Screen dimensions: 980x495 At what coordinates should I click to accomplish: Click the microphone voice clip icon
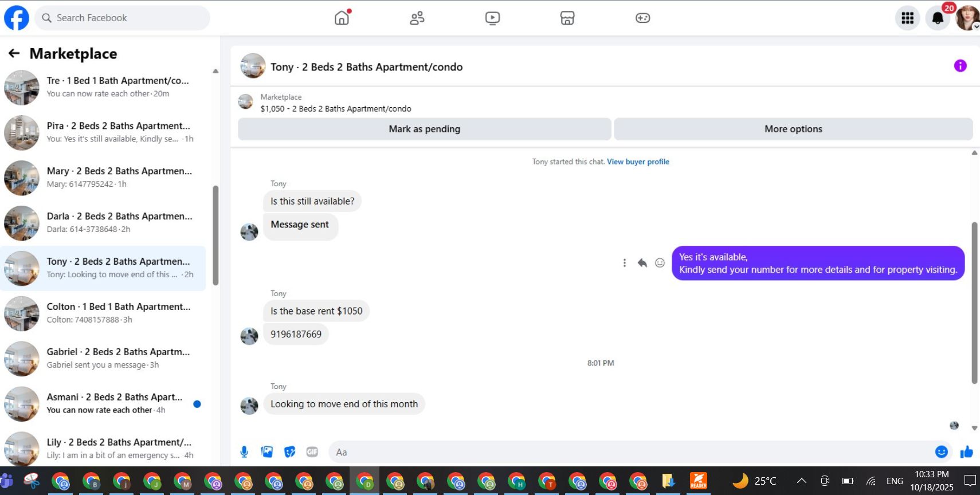(x=244, y=452)
